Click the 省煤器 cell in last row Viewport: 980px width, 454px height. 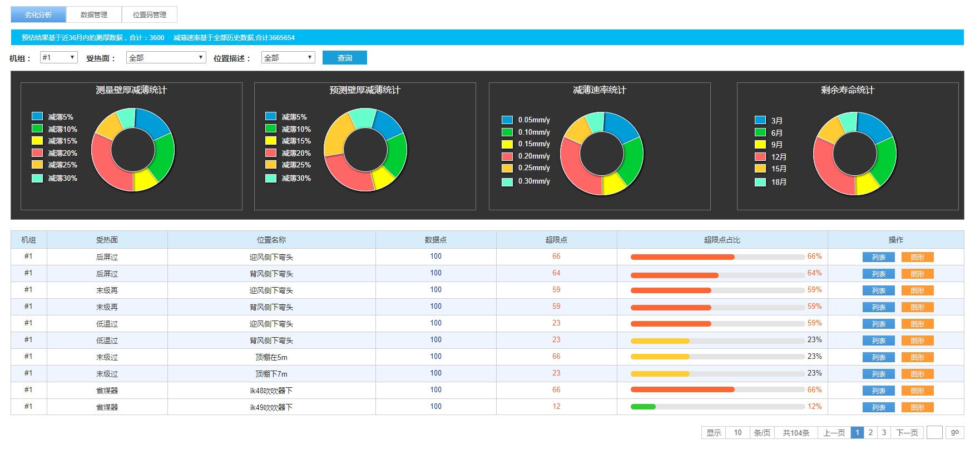107,407
